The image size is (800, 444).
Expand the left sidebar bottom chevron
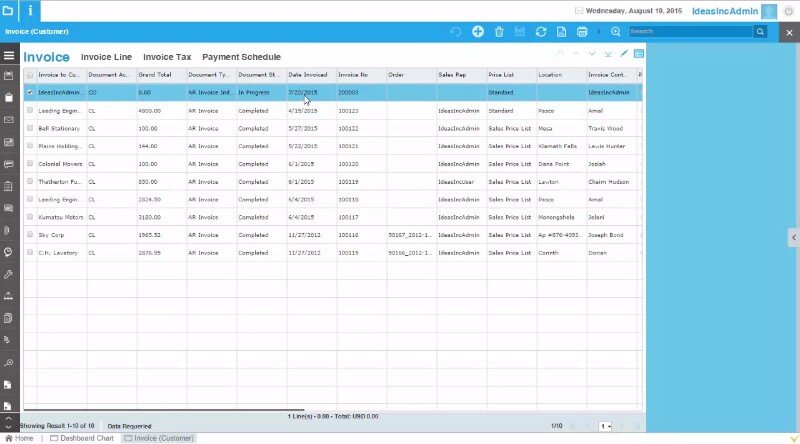(9, 427)
